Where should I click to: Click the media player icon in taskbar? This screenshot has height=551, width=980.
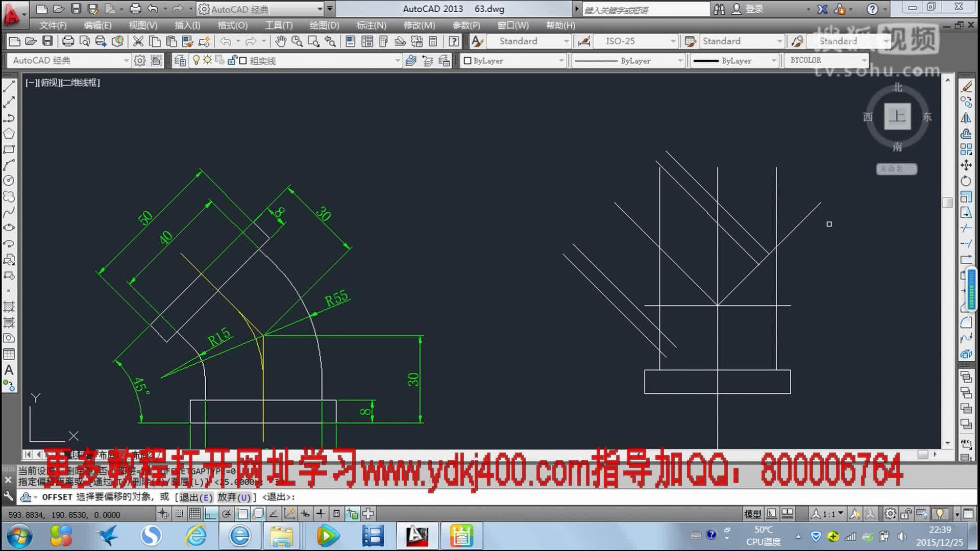pos(327,536)
